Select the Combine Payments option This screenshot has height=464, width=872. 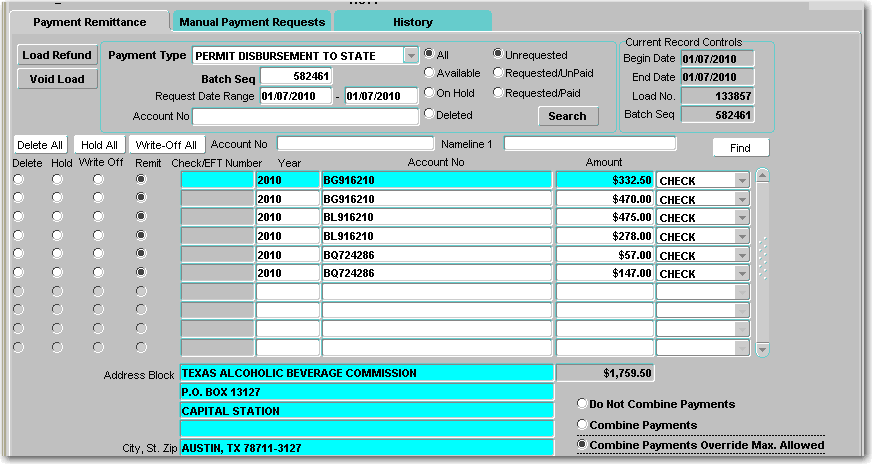582,424
